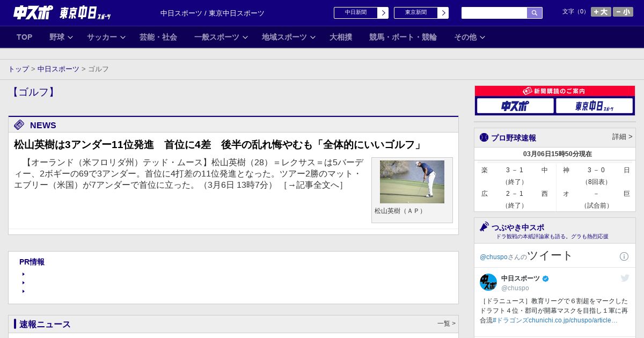Click 記事全文へ link in article
This screenshot has width=644, height=338.
tap(313, 185)
